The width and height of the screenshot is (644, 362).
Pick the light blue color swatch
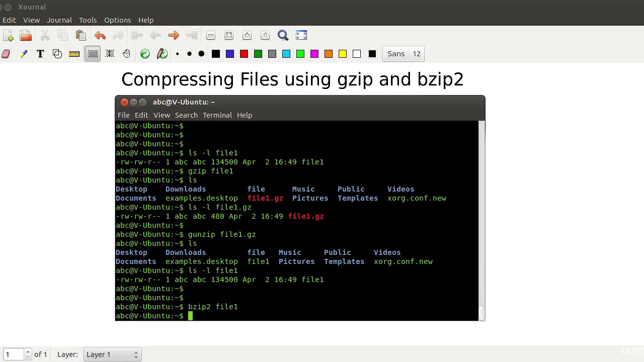click(x=286, y=54)
